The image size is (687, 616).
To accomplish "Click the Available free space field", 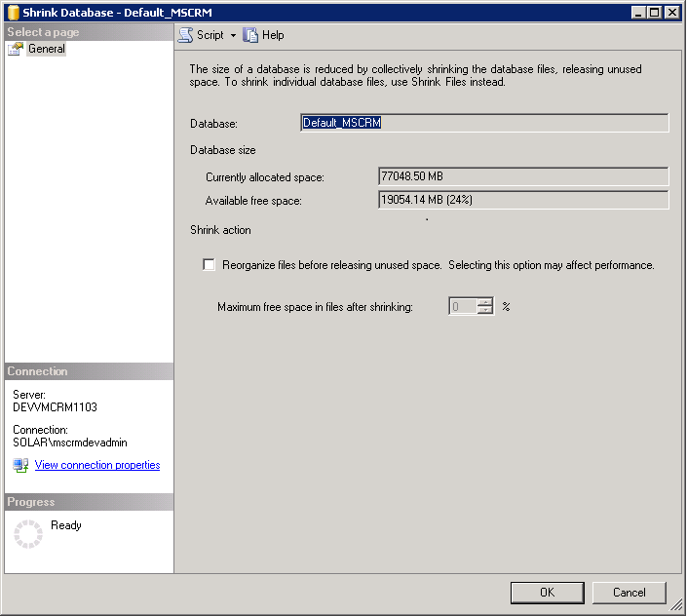I will click(523, 200).
